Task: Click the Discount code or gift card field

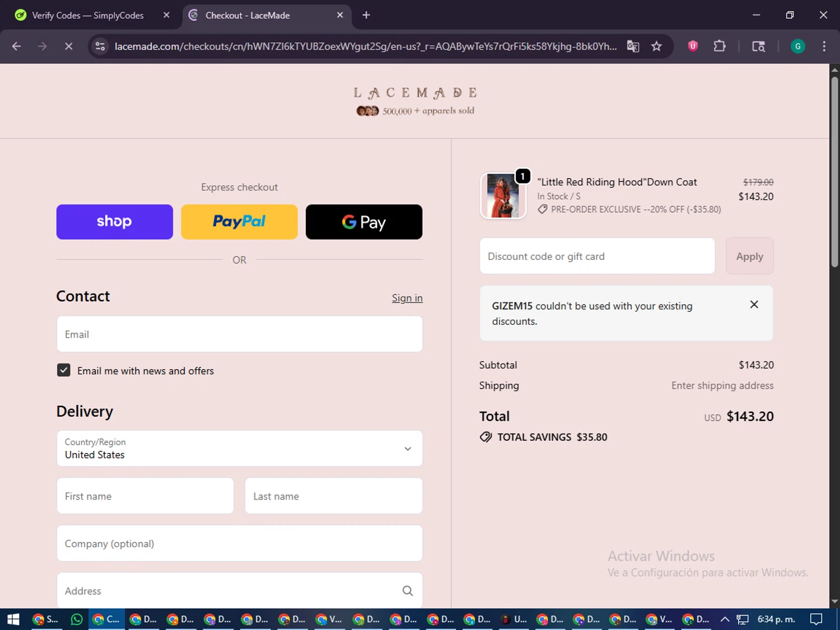Action: pos(597,256)
